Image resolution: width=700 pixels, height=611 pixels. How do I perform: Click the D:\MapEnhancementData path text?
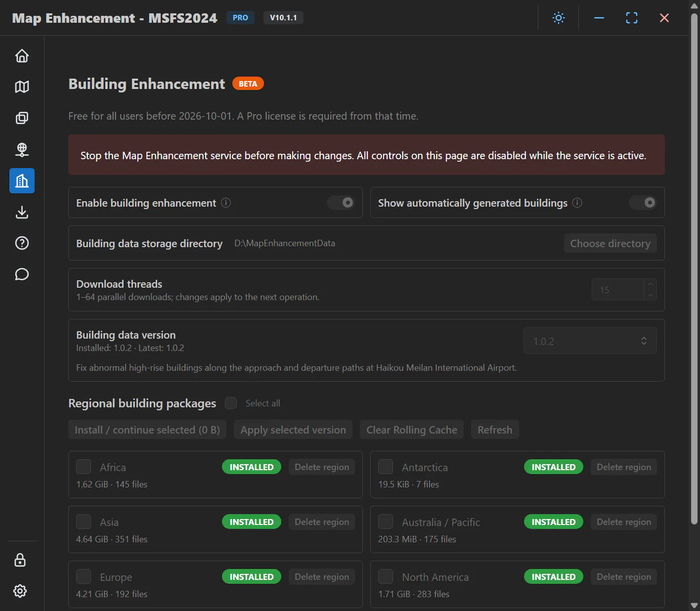tap(285, 243)
